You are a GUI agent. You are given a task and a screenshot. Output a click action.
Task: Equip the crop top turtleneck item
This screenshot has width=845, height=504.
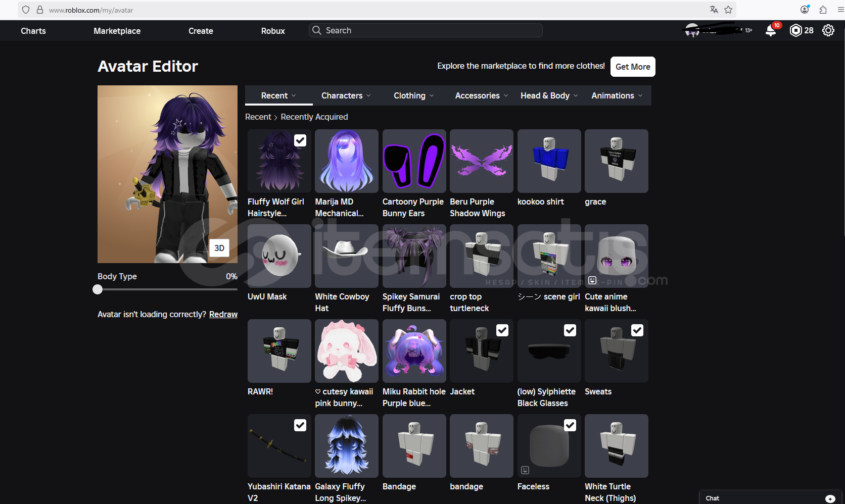click(x=482, y=256)
